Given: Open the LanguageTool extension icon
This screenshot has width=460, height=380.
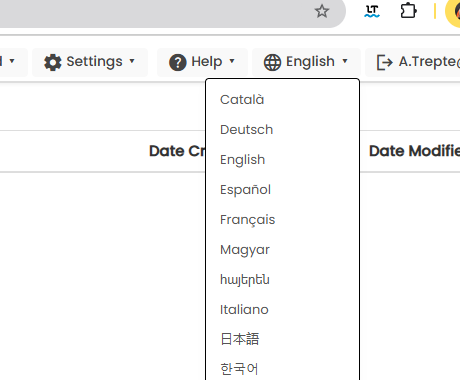Looking at the screenshot, I should tap(372, 11).
